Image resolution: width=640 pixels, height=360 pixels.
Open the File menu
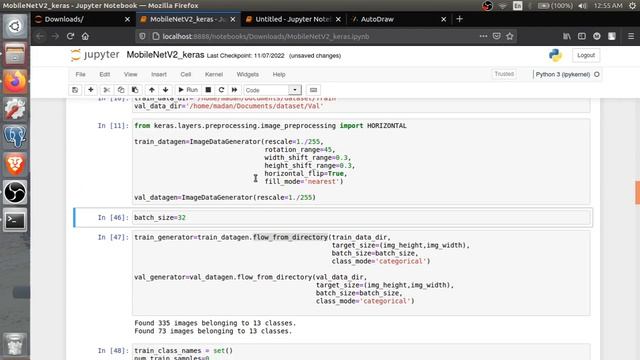point(80,74)
